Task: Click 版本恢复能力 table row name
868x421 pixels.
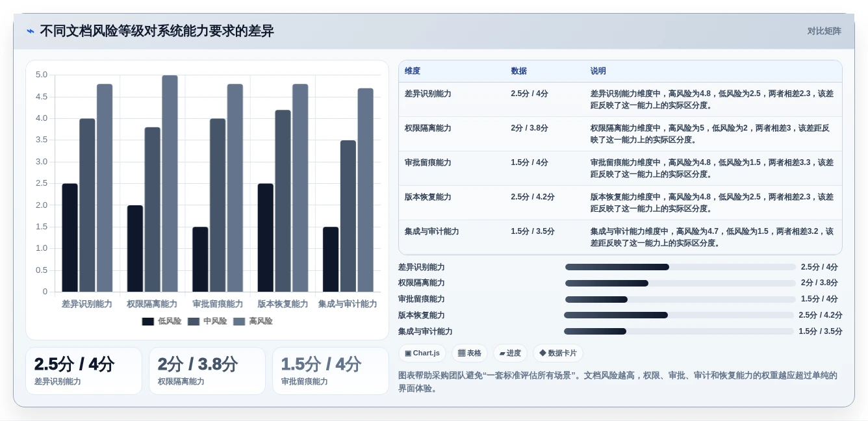Action: (428, 197)
